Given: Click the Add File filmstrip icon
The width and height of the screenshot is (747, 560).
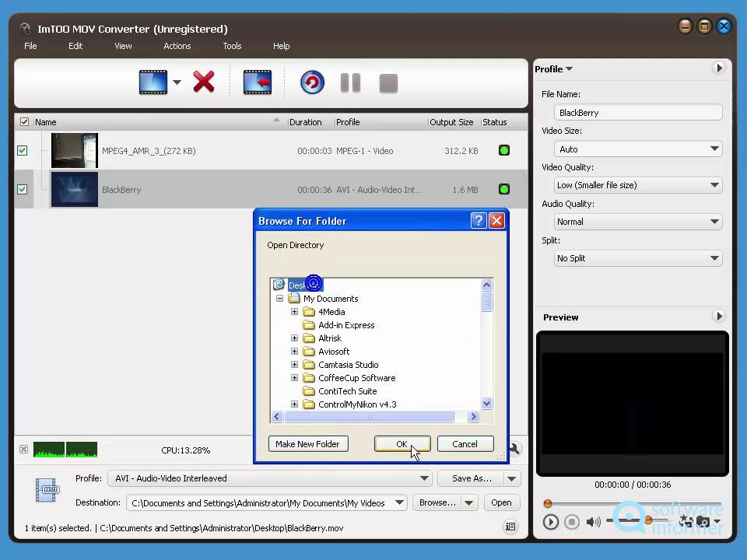Looking at the screenshot, I should (x=153, y=82).
